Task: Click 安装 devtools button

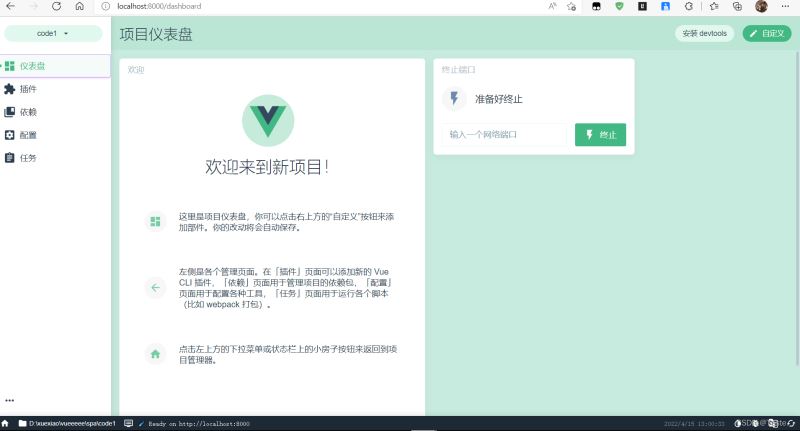Action: (705, 34)
